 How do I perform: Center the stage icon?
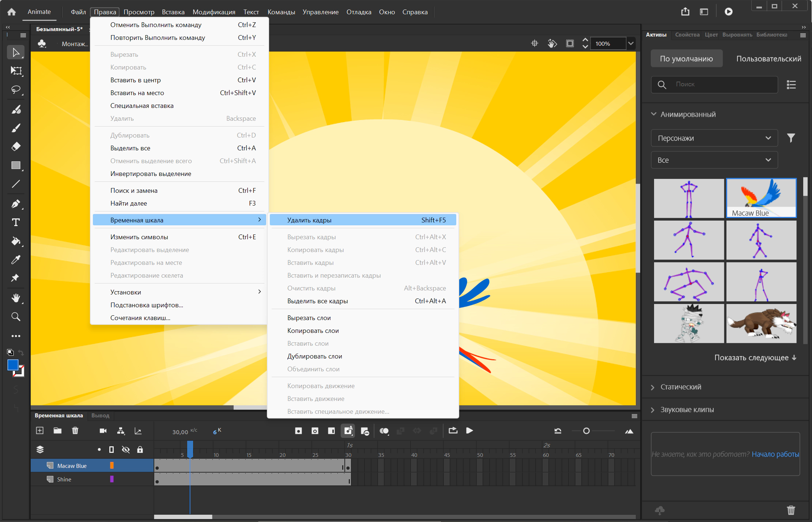535,44
